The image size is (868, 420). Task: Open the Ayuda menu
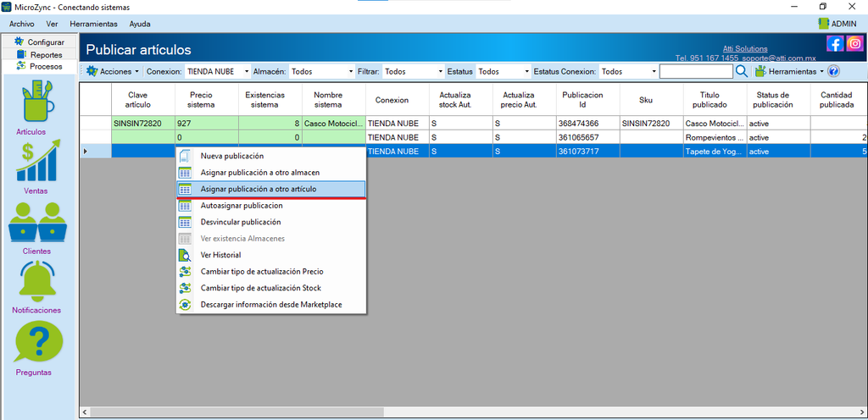[140, 24]
